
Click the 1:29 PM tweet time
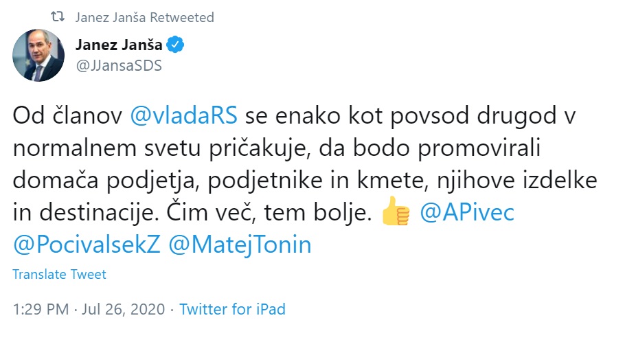click(x=40, y=309)
